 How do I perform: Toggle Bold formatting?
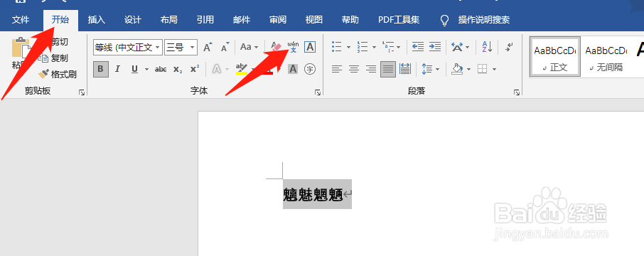[x=101, y=69]
